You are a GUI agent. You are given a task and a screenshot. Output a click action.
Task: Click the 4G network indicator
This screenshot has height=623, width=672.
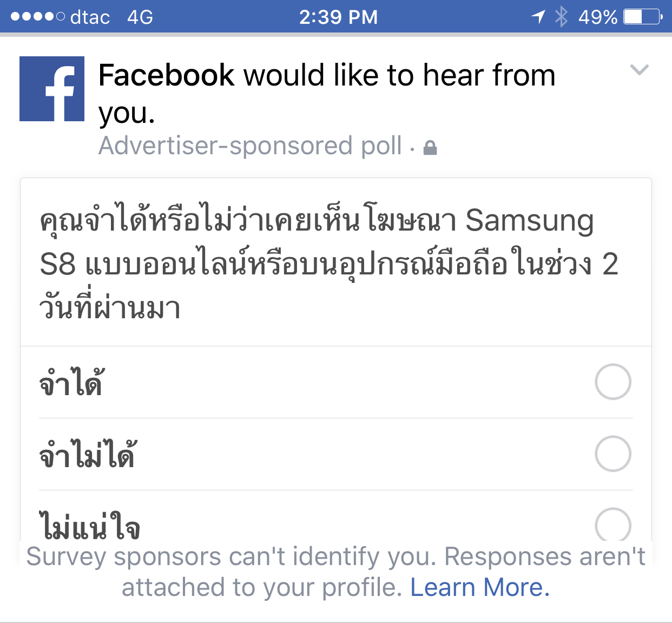[139, 17]
